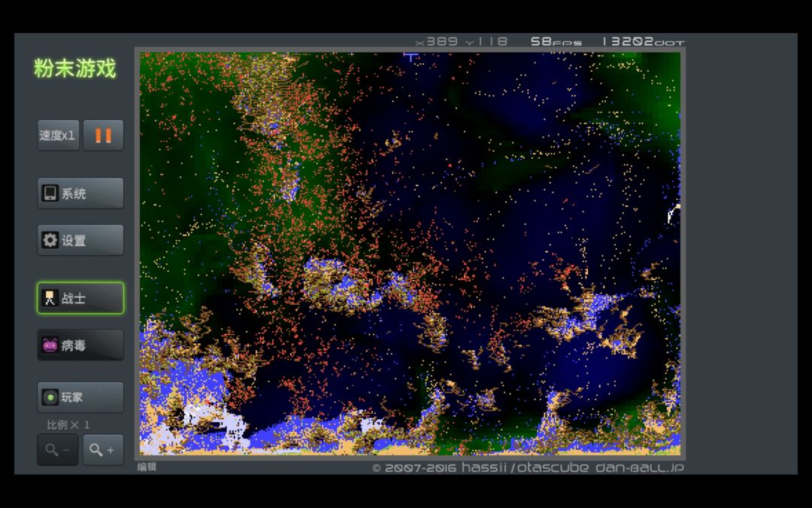Open the 设置 settings menu
Viewport: 812px width, 508px height.
(x=80, y=240)
